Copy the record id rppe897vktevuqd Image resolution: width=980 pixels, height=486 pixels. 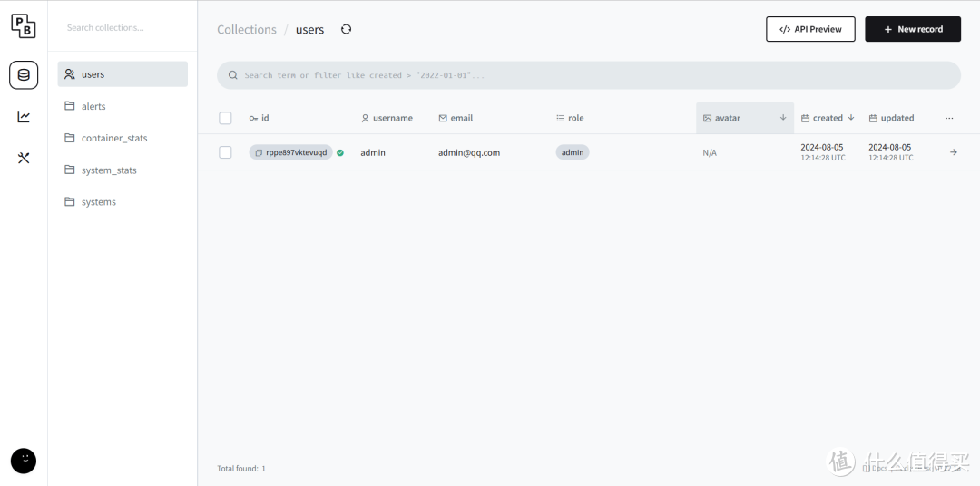click(259, 153)
